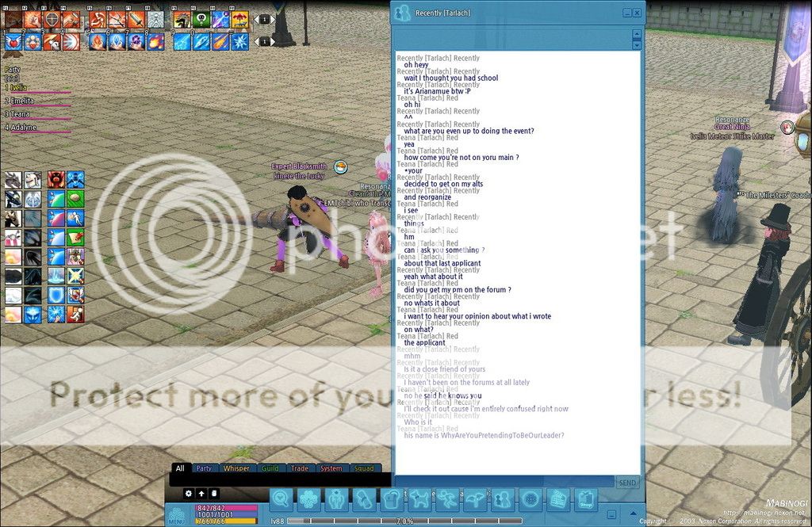Select the orange running figure icon in left panel
This screenshot has height=527, width=812.
[x=75, y=315]
